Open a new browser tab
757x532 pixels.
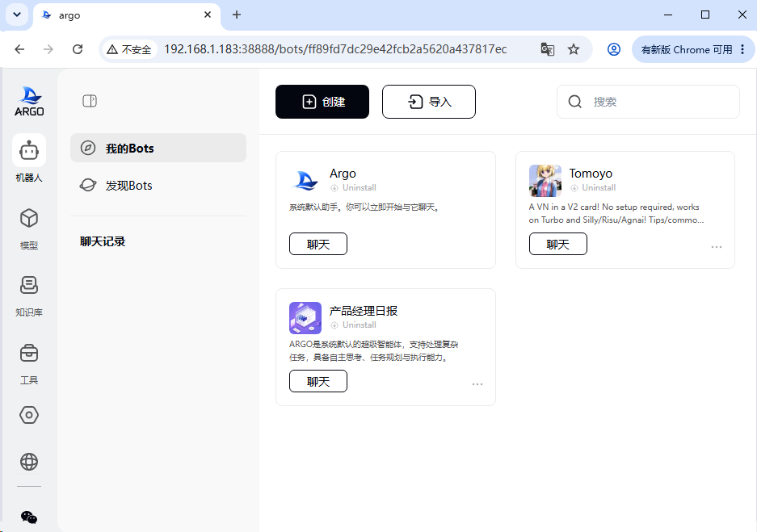tap(237, 15)
